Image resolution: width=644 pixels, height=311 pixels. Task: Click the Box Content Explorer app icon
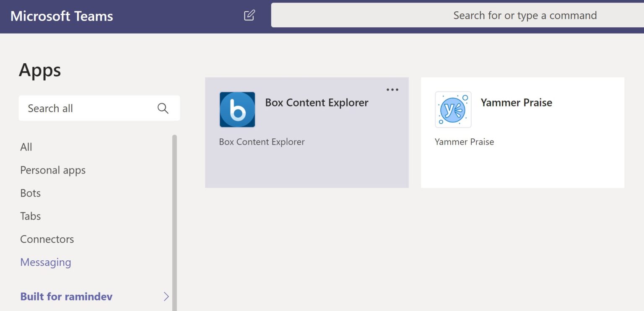237,109
